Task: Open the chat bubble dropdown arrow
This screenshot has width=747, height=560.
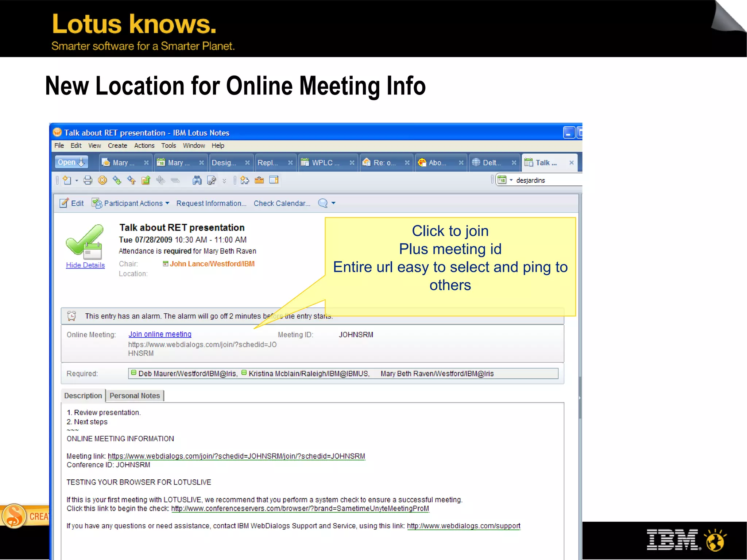Action: [333, 203]
